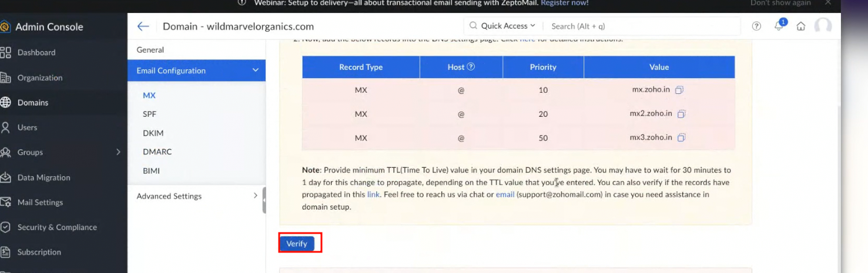Screen dimensions: 868x273
Task: Expand the Quick Access dropdown
Action: point(502,26)
